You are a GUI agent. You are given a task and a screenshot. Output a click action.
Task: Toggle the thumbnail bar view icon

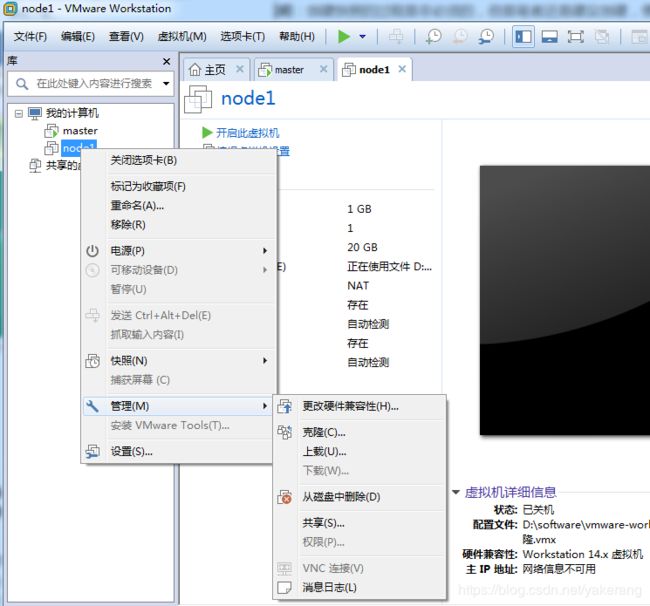tap(549, 36)
